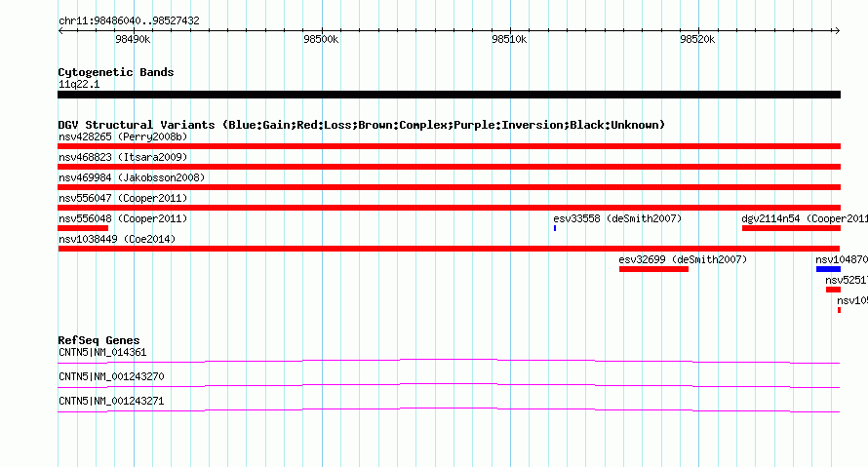
Task: Open variant nsv1038449 (Coe2014) label
Action: 117,239
